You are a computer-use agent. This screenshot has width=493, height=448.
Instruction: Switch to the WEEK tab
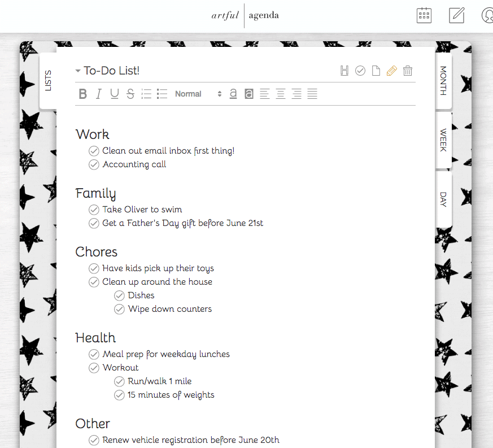coord(443,140)
